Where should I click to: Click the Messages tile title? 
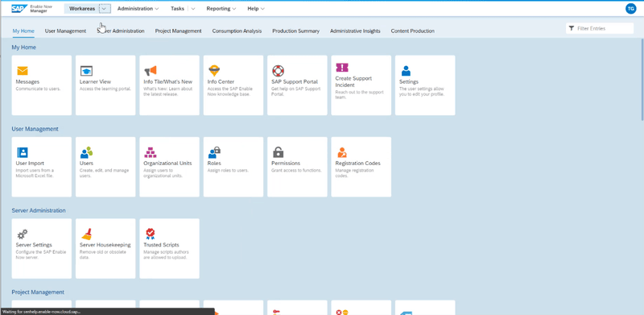coord(27,82)
